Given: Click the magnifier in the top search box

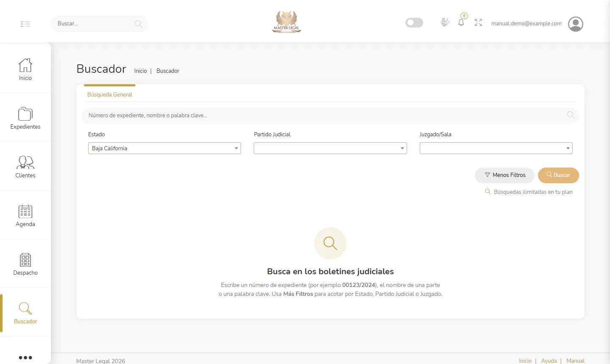Looking at the screenshot, I should coord(138,24).
